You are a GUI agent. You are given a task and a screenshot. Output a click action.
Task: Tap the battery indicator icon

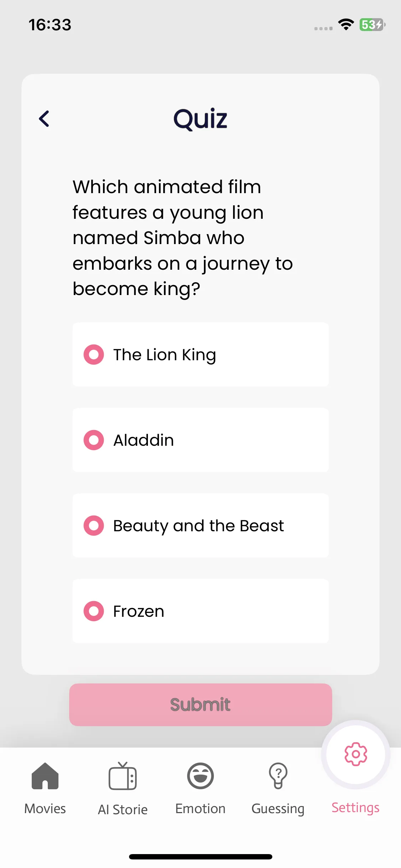(x=372, y=25)
